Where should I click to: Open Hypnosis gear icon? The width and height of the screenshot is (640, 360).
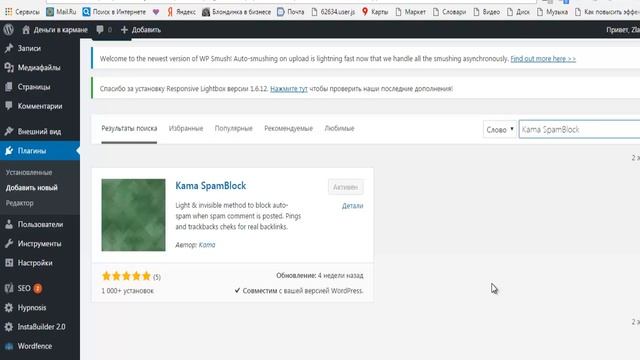(x=9, y=307)
